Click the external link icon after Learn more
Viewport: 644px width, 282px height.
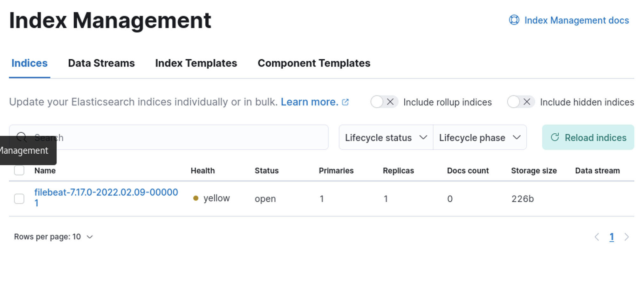pyautogui.click(x=345, y=102)
